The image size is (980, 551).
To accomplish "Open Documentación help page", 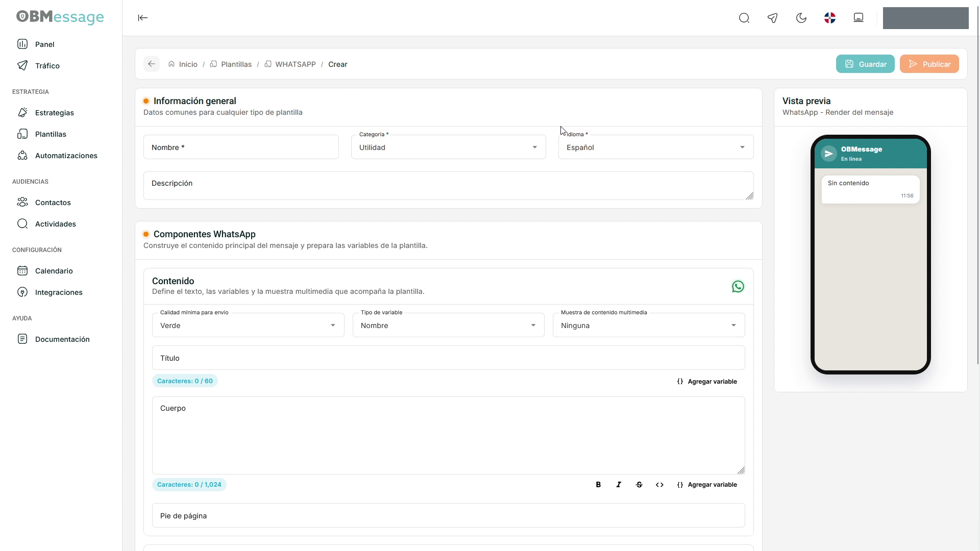I will [61, 339].
